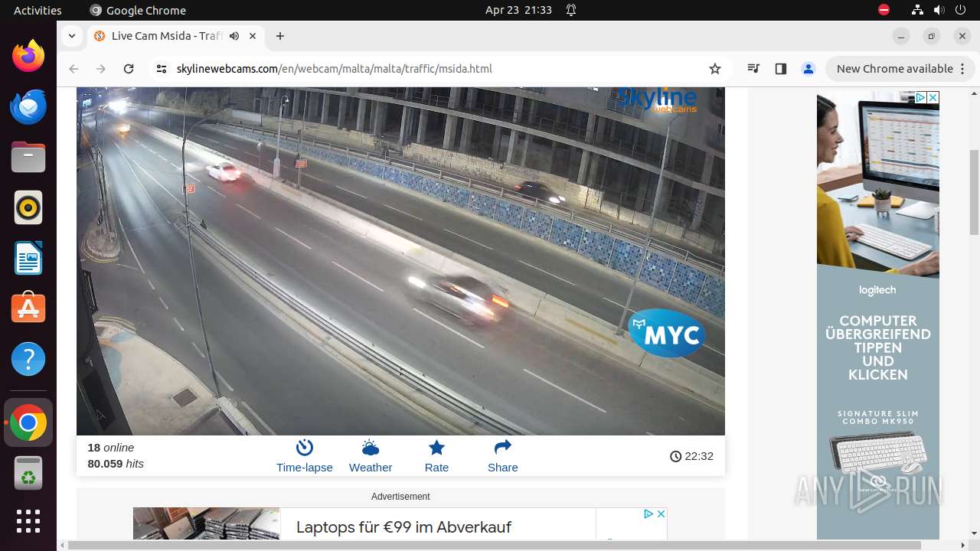Toggle Chrome side panel

point(781,69)
